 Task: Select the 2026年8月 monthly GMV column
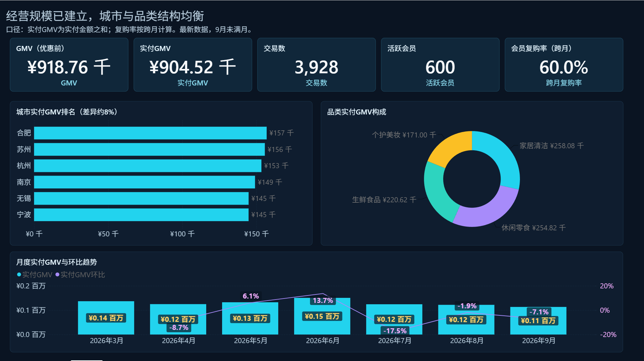[x=466, y=319]
